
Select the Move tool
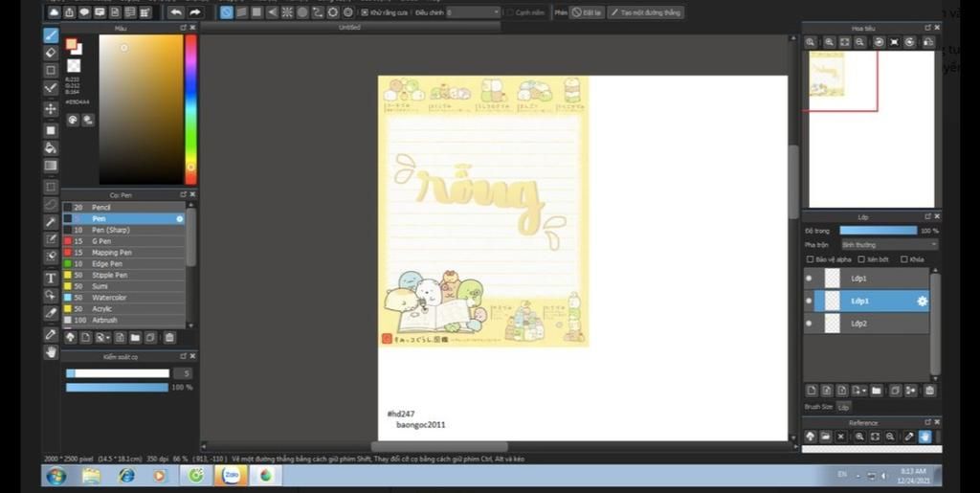click(x=51, y=109)
